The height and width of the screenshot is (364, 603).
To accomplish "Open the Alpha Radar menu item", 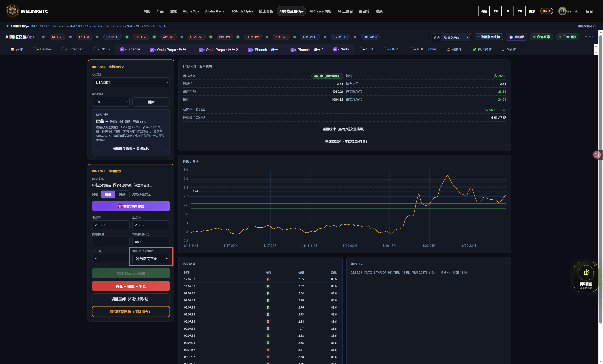I will (x=215, y=11).
